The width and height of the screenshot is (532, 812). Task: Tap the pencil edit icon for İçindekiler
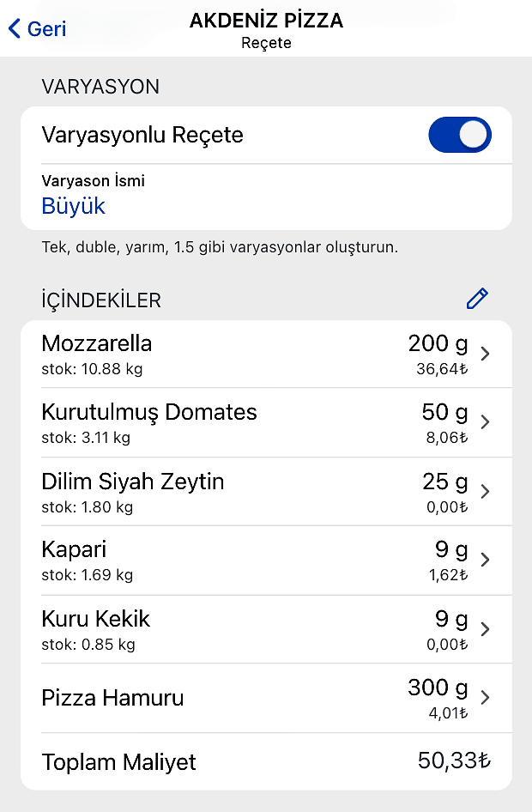(477, 299)
